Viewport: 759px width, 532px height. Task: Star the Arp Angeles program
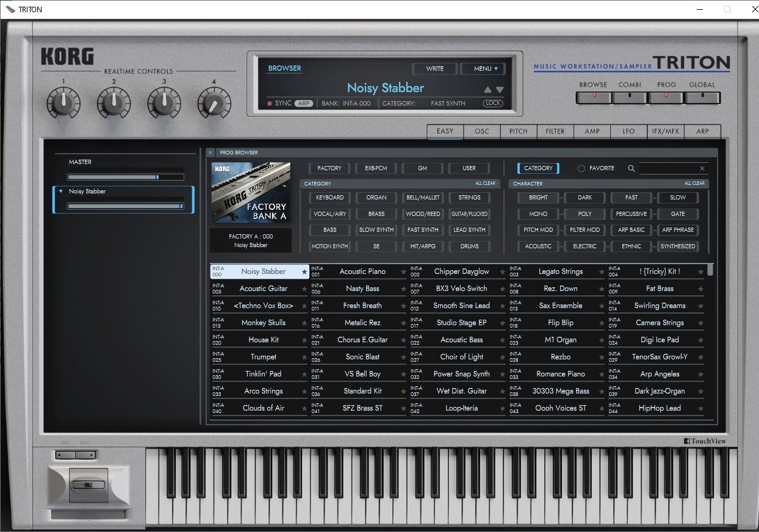click(701, 375)
